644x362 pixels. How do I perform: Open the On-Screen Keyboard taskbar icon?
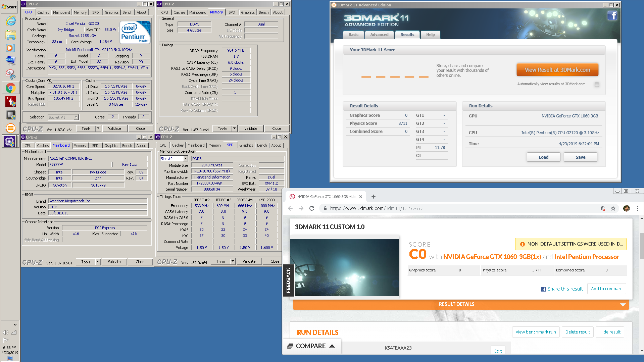[11, 60]
